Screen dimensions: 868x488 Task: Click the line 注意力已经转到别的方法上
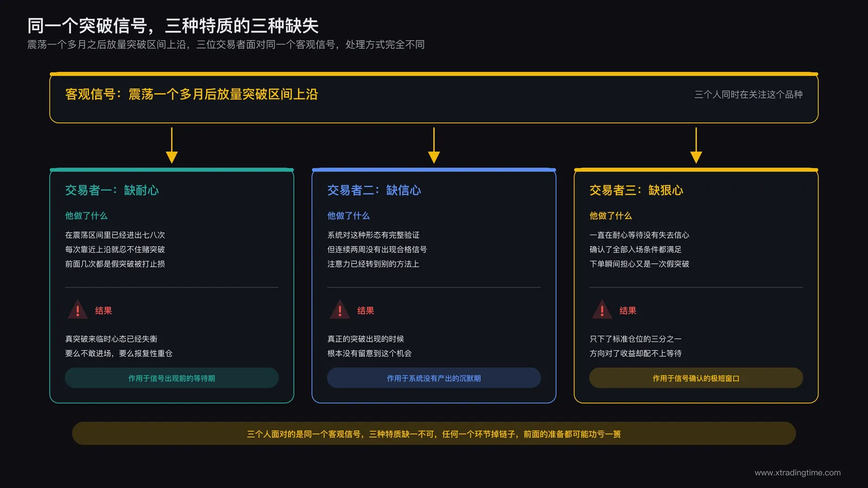click(373, 264)
